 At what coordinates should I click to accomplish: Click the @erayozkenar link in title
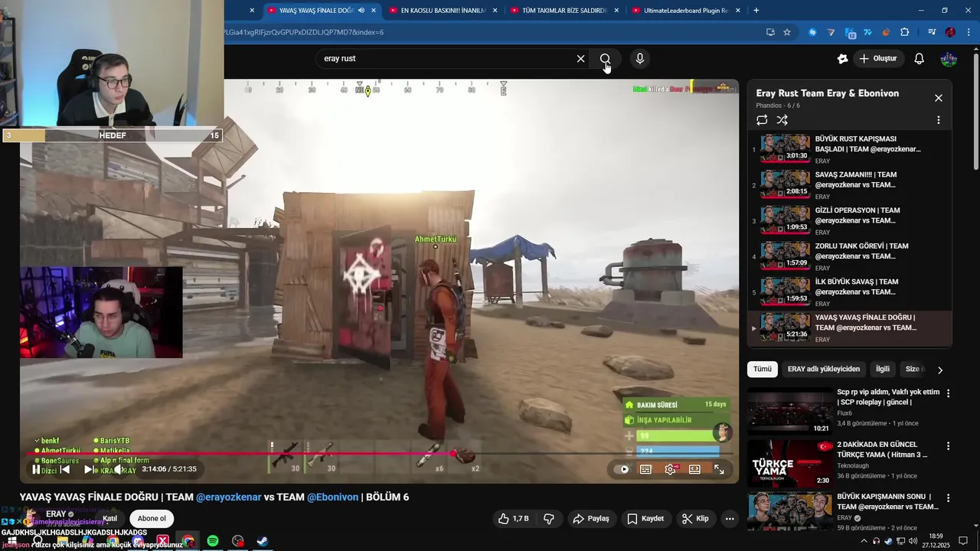(228, 497)
